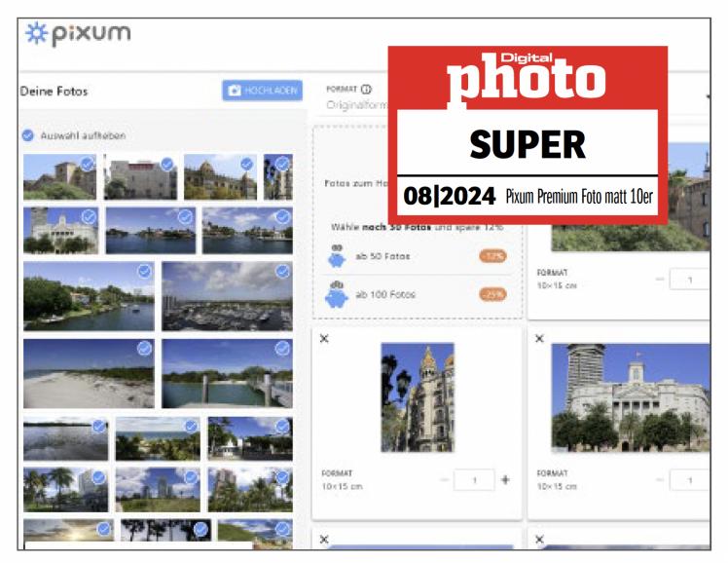Uncheck the sandy beach photo checkmark
This screenshot has width=728, height=563.
[144, 349]
